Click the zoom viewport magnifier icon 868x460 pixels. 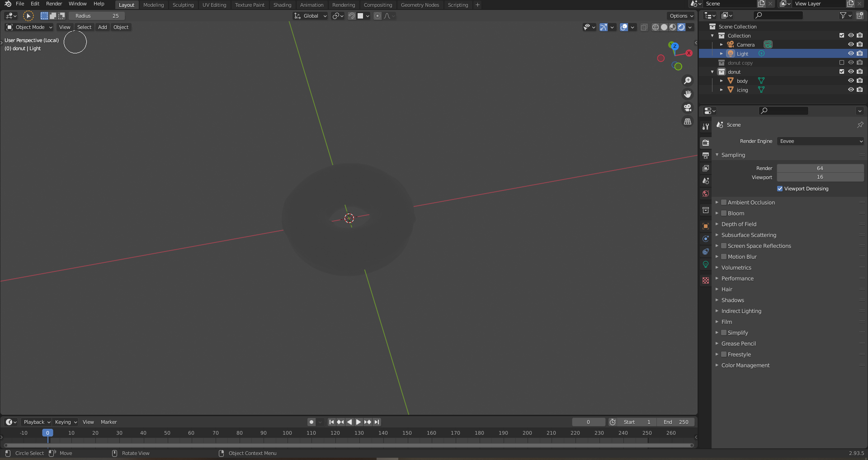(688, 81)
